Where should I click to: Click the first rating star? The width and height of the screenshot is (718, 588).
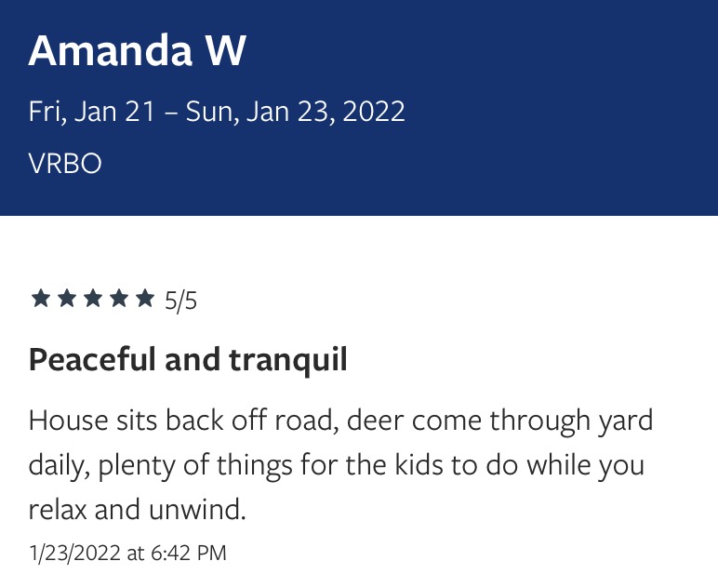click(40, 299)
